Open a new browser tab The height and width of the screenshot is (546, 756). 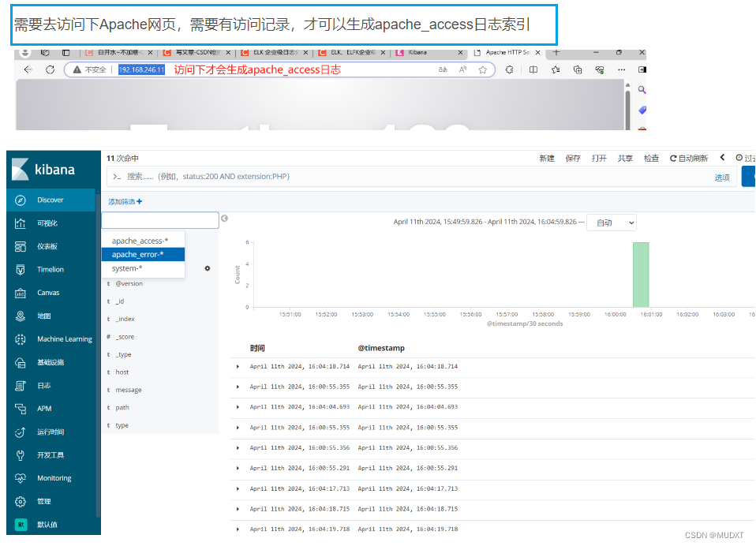pos(556,52)
